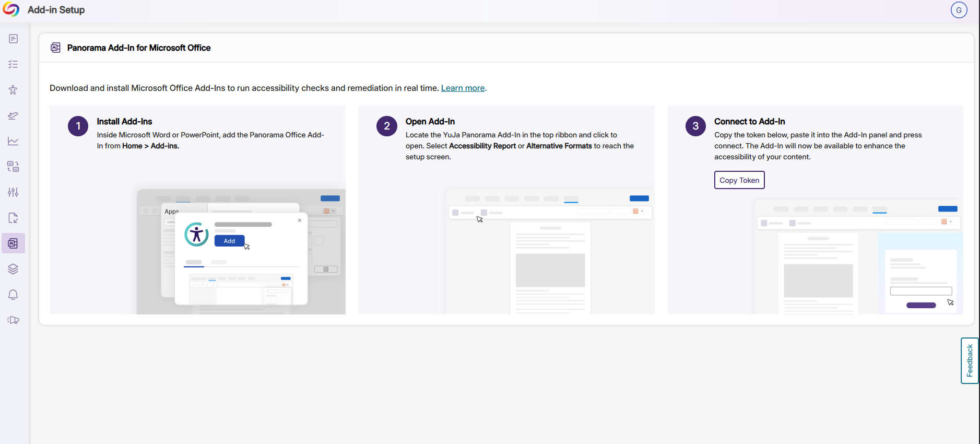Click the Word icon beside the panel title
Screen dimensions: 980x444
(x=55, y=48)
